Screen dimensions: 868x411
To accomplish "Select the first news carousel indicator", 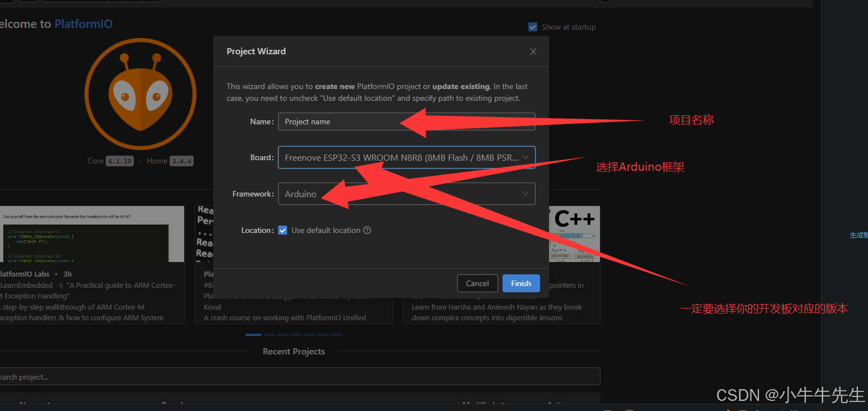I will click(254, 334).
